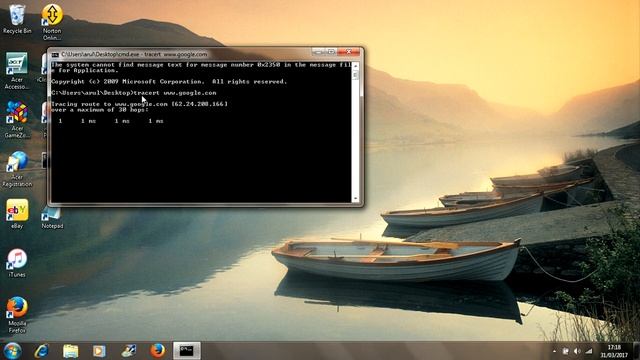Click the cmd vertical scrollbar thumb

pyautogui.click(x=355, y=76)
